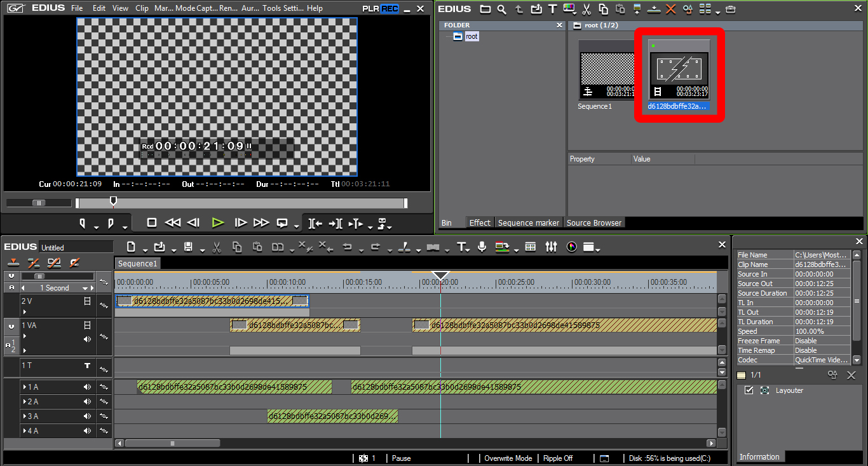This screenshot has width=868, height=466.
Task: Click the Search magnifier icon in the Bin
Action: tap(502, 9)
